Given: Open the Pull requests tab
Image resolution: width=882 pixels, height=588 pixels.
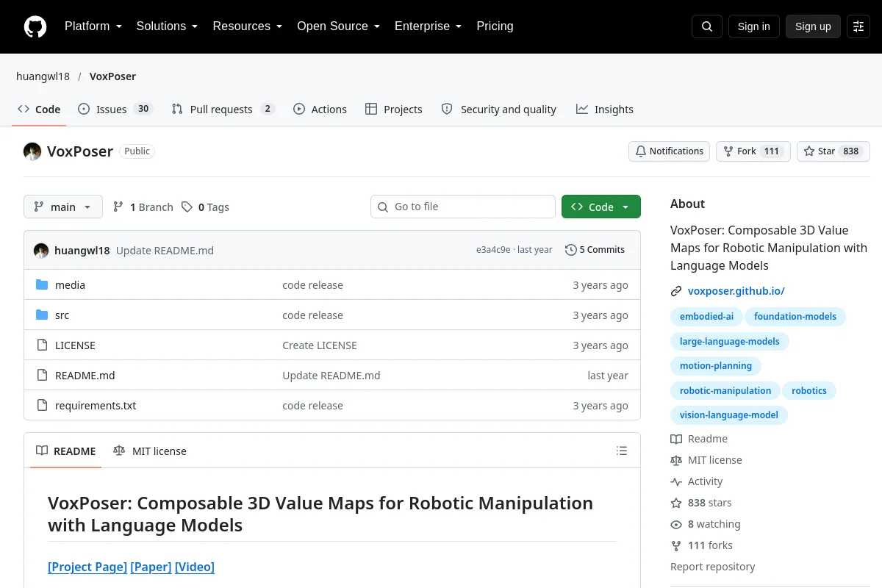Looking at the screenshot, I should click(x=223, y=110).
